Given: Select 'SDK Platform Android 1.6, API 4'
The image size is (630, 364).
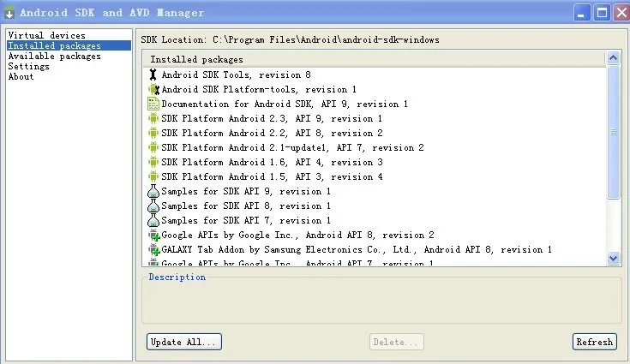Looking at the screenshot, I should coord(272,162).
